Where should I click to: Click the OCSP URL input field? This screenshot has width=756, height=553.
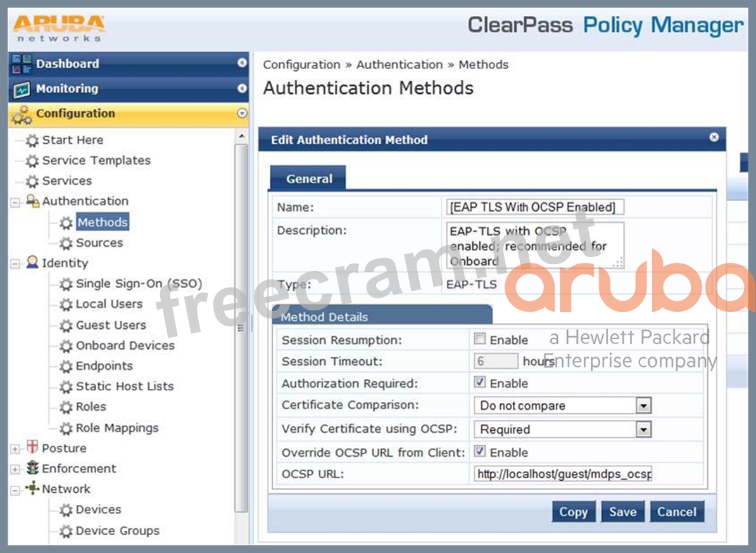[563, 474]
